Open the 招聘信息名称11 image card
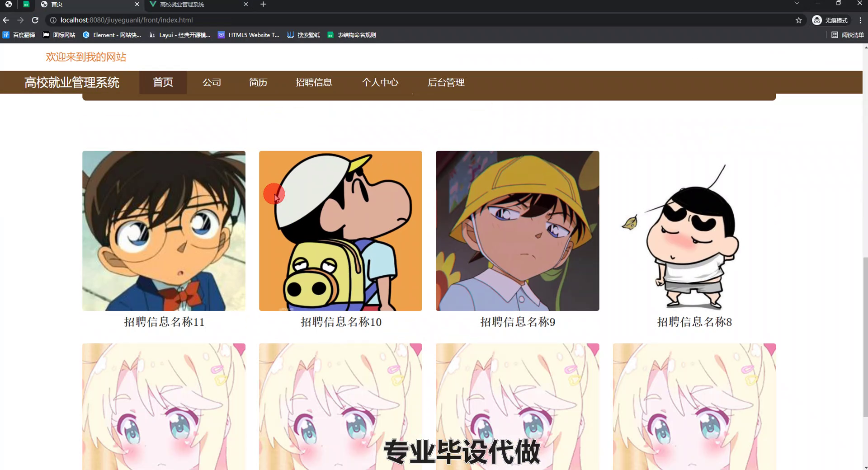Viewport: 868px width, 470px height. click(164, 230)
